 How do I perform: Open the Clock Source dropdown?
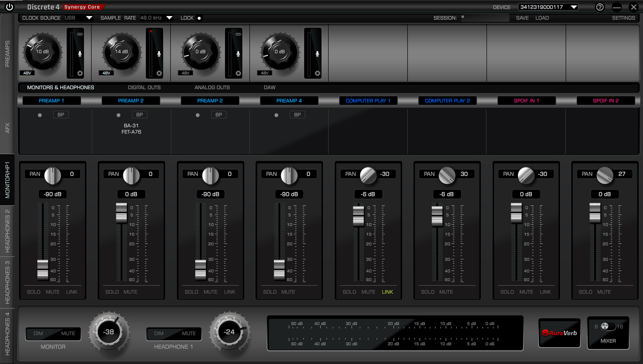[79, 18]
